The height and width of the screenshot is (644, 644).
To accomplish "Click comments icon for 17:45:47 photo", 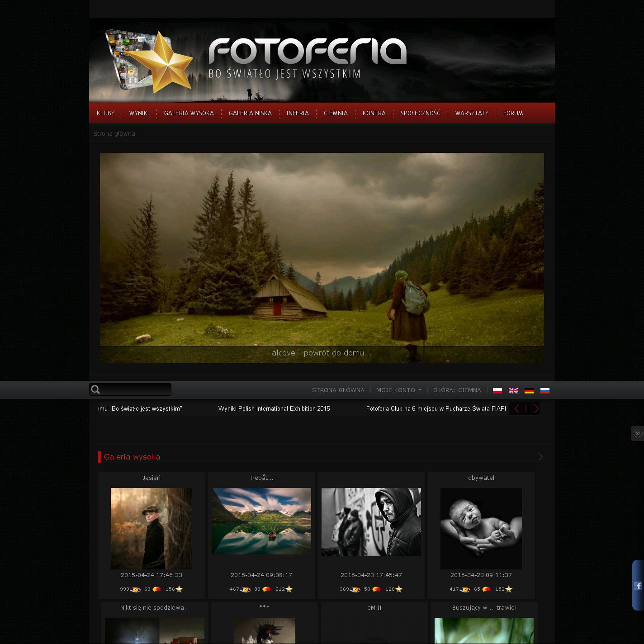I will point(376,589).
